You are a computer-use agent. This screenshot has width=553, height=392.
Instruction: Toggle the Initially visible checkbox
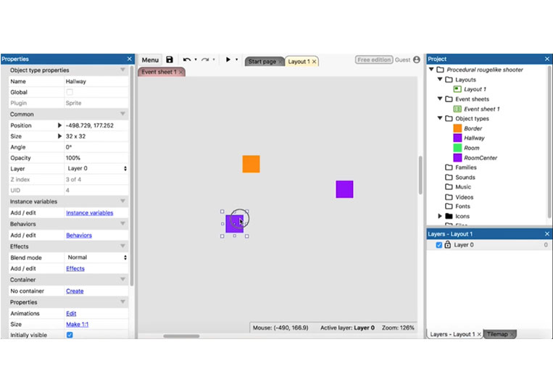click(70, 335)
